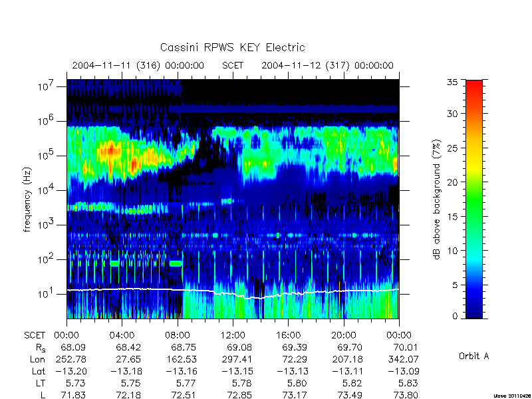Click the frequency tick label ten to the fifth
Viewport: 532px width, 399px height.
(46, 155)
